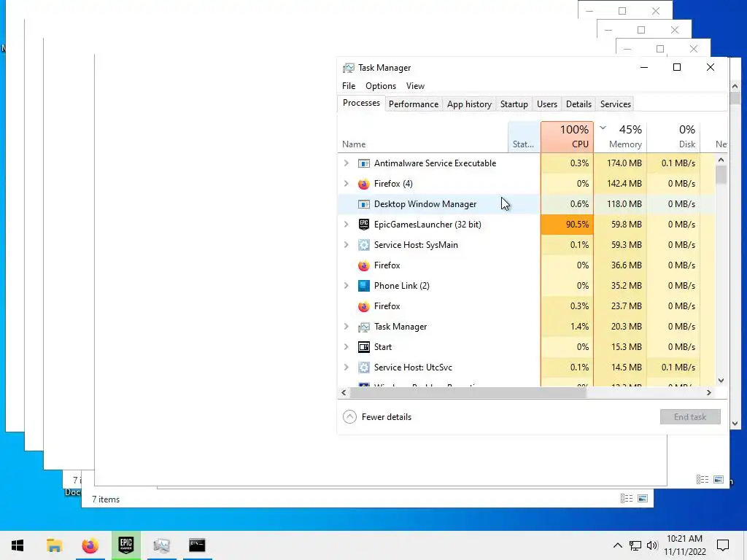Screen dimensions: 747x560
Task: Show hidden system tray icons
Action: [x=617, y=545]
